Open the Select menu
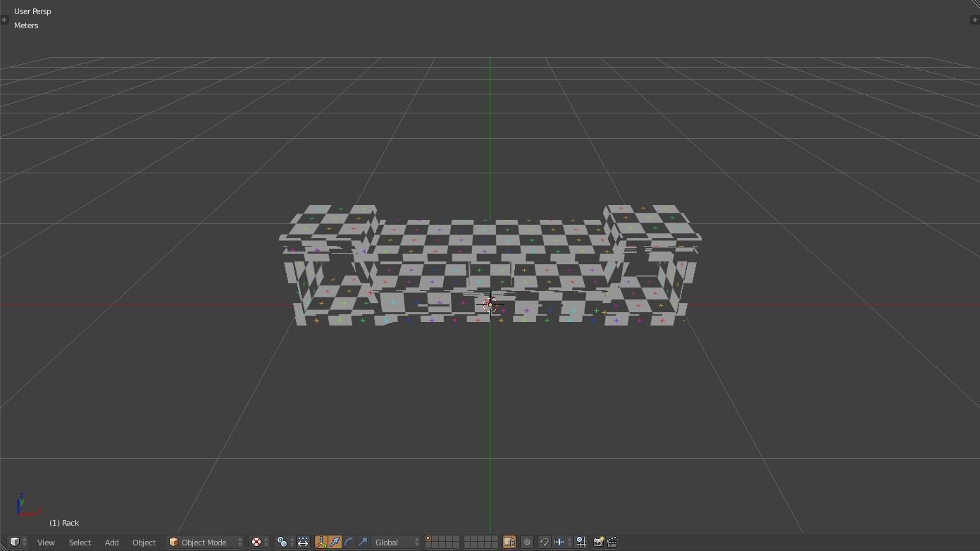 pyautogui.click(x=80, y=543)
